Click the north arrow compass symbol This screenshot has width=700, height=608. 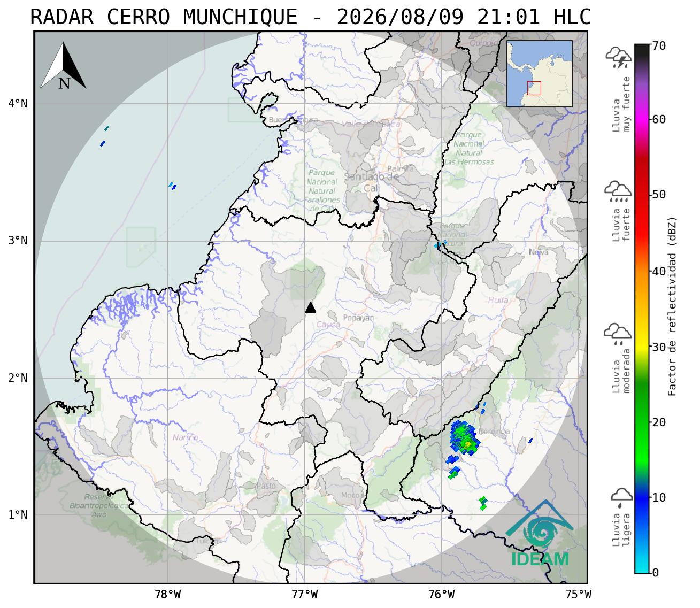63,66
